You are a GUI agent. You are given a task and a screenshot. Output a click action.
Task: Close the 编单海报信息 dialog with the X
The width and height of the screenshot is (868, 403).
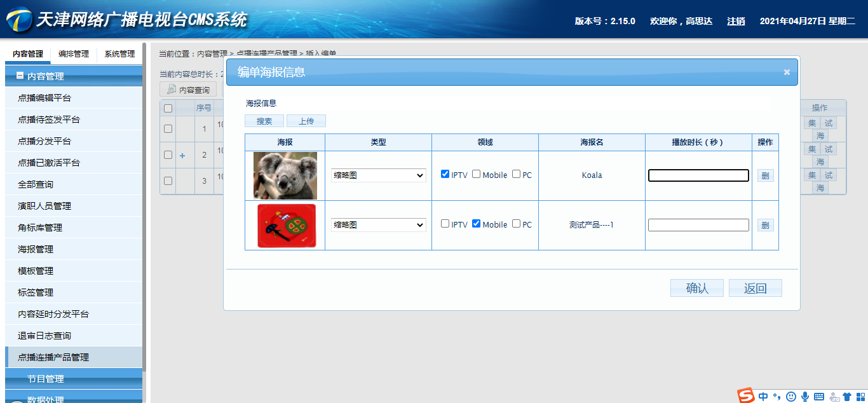click(787, 72)
